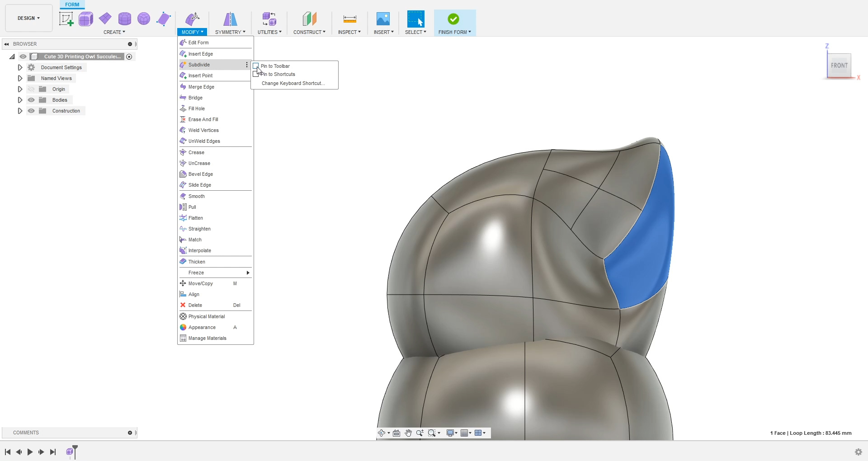868x461 pixels.
Task: Show the hidden Origin folder
Action: [x=31, y=89]
